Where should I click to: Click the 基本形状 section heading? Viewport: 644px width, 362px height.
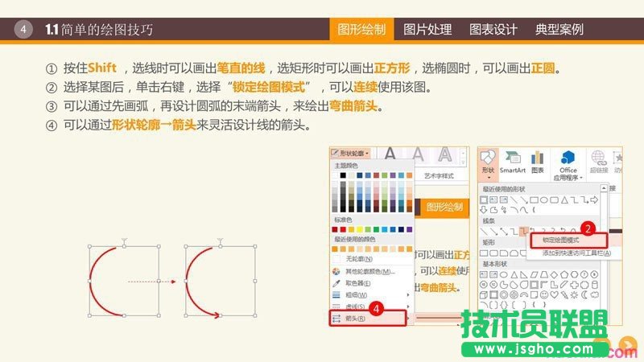(495, 264)
